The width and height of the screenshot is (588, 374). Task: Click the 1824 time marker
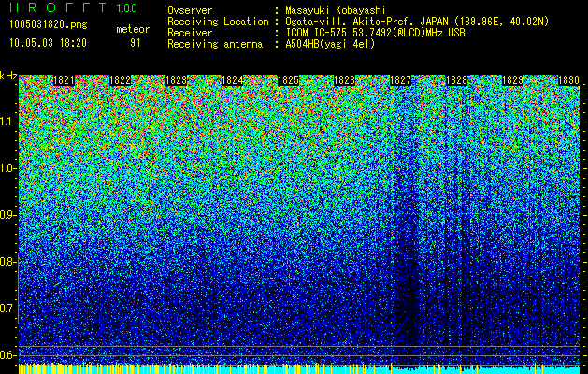pos(233,80)
